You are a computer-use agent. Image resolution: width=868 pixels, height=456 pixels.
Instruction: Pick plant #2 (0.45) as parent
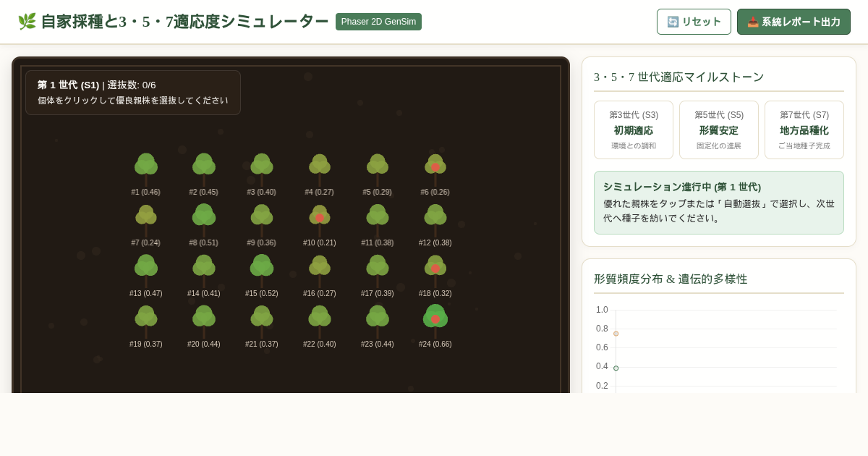coord(204,171)
